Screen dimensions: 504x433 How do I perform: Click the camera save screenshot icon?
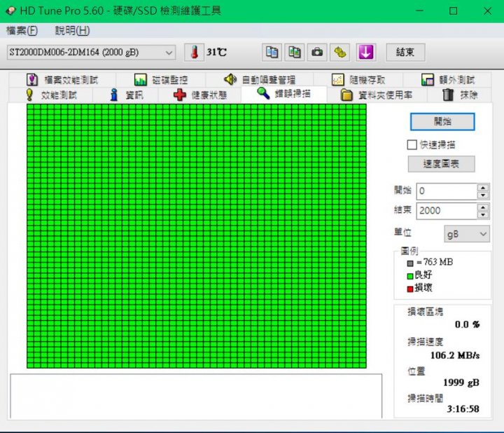point(317,52)
